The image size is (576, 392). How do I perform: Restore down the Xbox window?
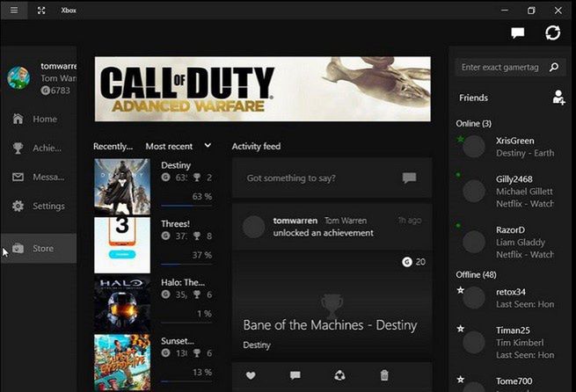pos(531,11)
